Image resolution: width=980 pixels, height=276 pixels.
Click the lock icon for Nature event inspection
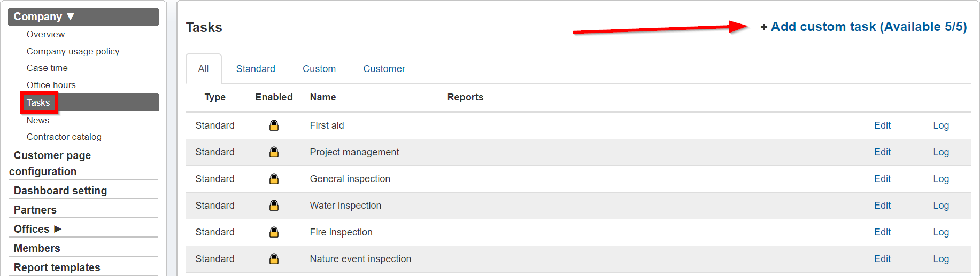[x=274, y=259]
